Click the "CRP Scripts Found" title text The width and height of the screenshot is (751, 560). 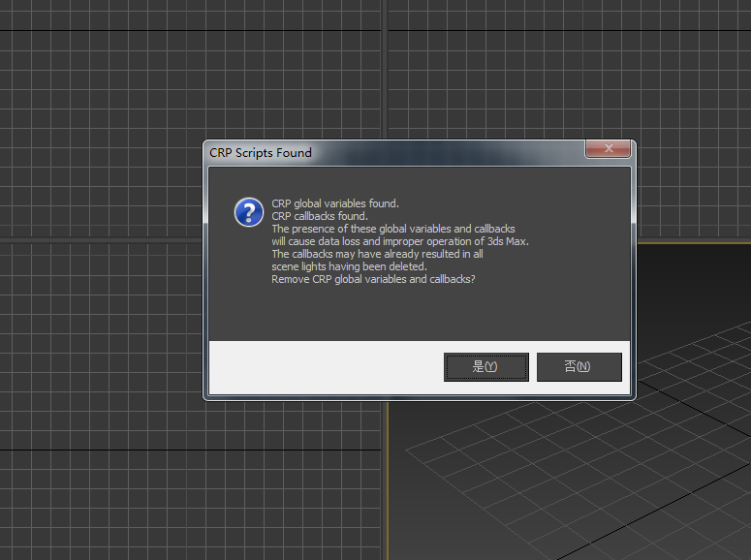261,153
